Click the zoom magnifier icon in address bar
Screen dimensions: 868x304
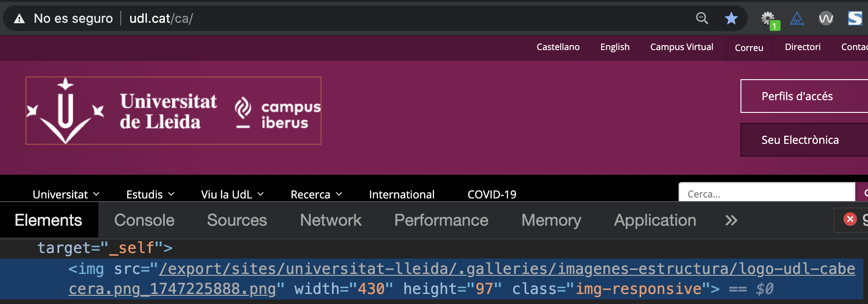702,19
